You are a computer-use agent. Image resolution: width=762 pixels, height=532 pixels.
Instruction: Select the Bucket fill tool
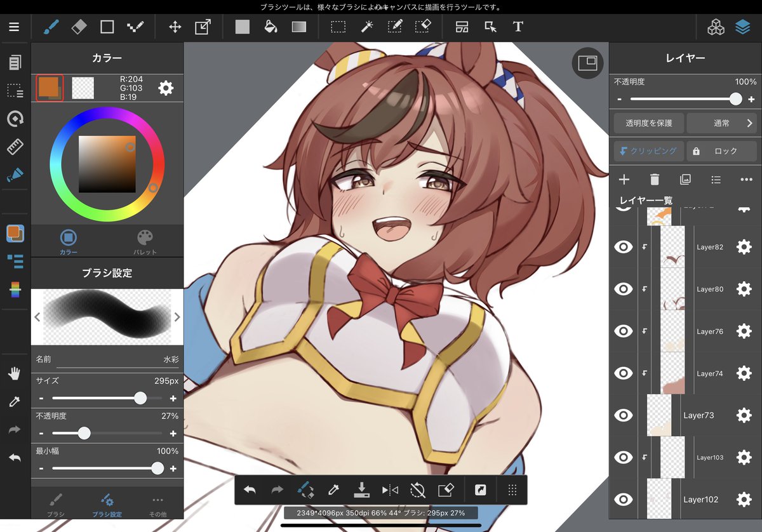271,27
